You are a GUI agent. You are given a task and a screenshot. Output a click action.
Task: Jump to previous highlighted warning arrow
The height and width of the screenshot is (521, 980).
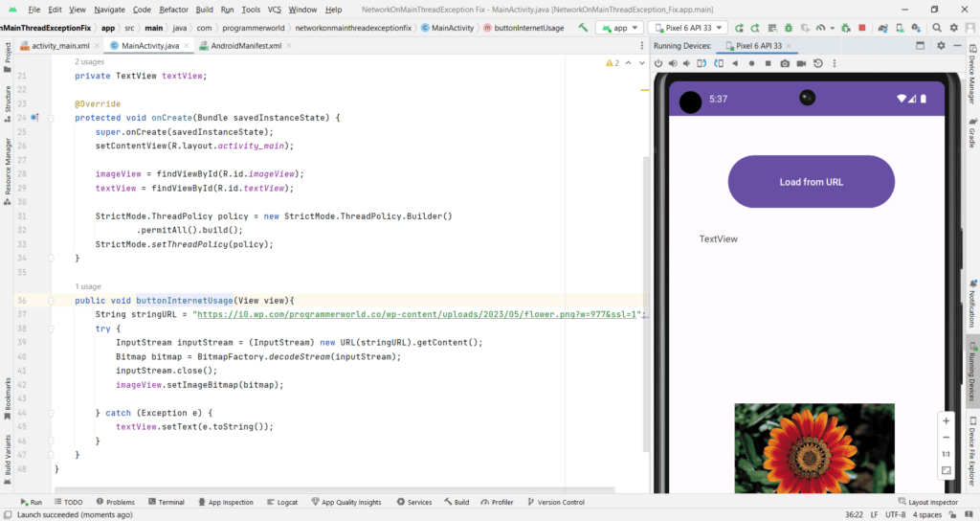point(629,63)
